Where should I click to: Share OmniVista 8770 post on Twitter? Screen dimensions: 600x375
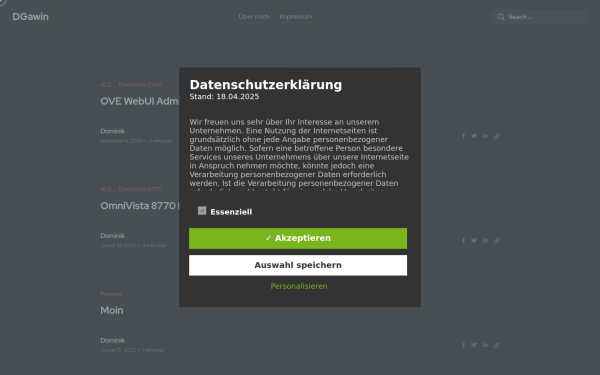tap(474, 240)
